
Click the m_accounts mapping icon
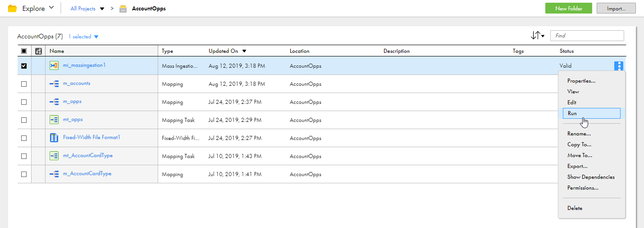click(x=54, y=84)
